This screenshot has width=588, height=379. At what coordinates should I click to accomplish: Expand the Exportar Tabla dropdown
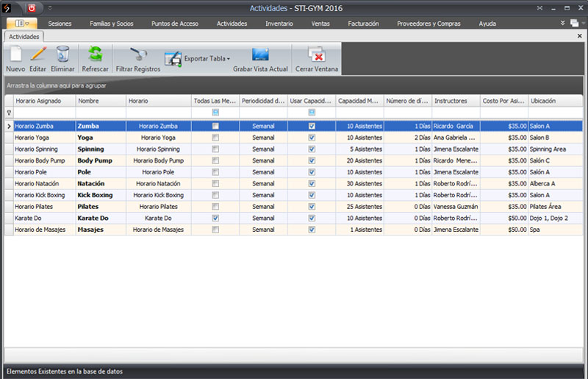click(x=229, y=58)
